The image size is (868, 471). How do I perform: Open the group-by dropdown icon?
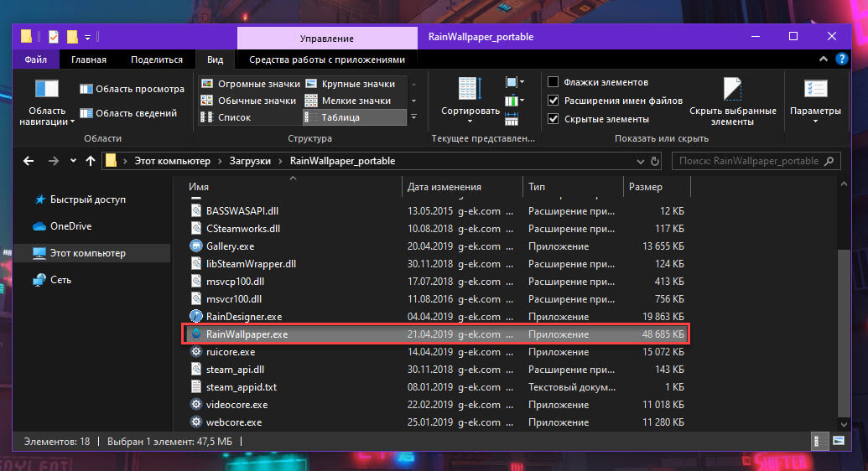click(x=514, y=82)
